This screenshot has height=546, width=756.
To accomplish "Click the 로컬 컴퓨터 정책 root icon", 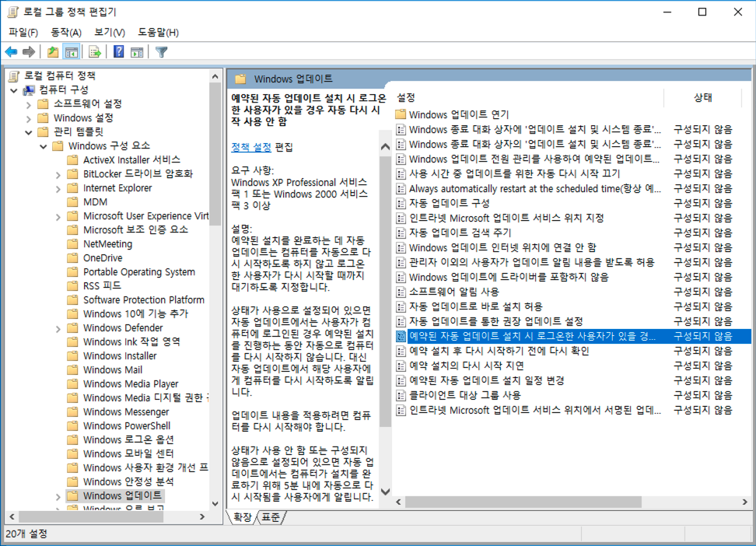I will [x=14, y=75].
